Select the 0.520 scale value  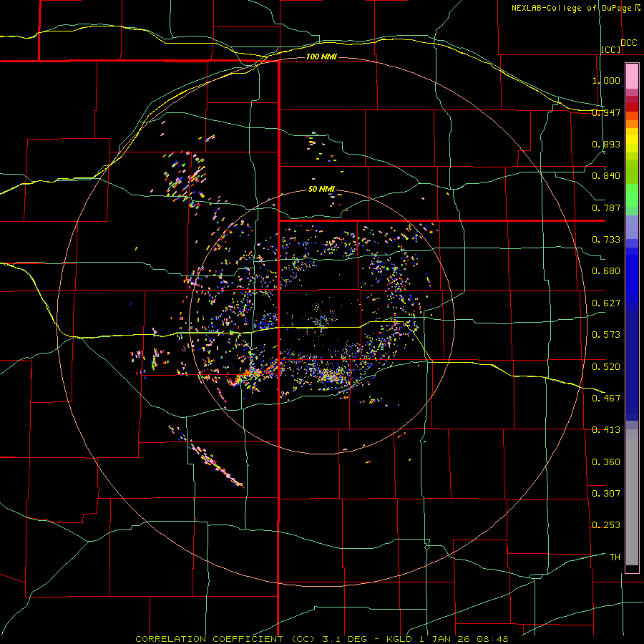[606, 367]
